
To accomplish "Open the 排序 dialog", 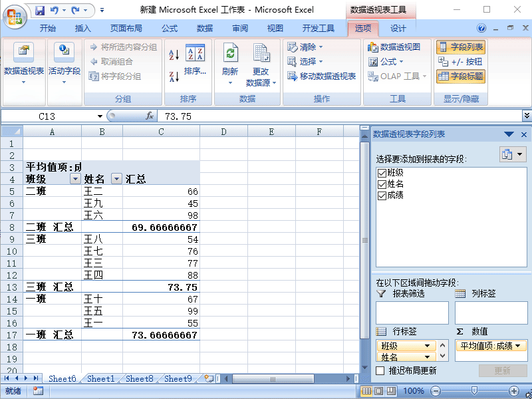I will point(195,59).
